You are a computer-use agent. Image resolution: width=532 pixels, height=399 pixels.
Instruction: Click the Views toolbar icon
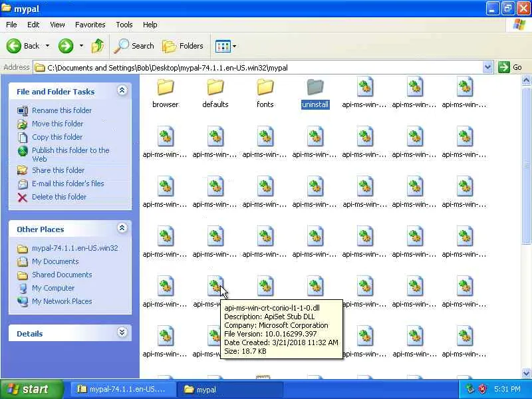point(223,46)
